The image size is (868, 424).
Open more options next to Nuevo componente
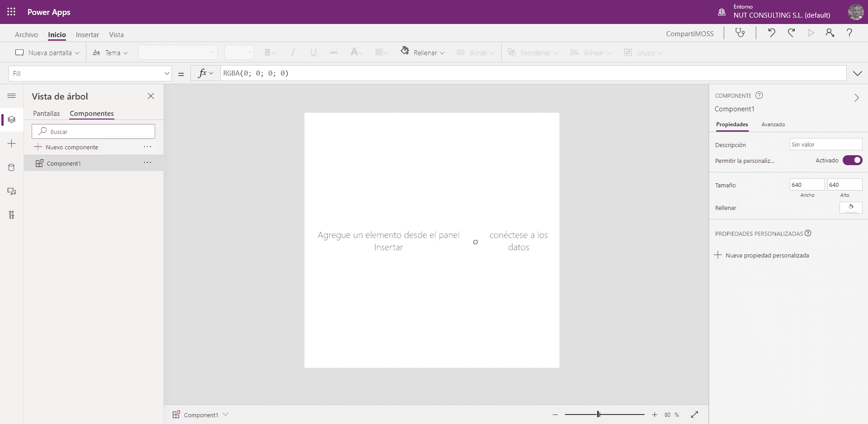pos(147,147)
